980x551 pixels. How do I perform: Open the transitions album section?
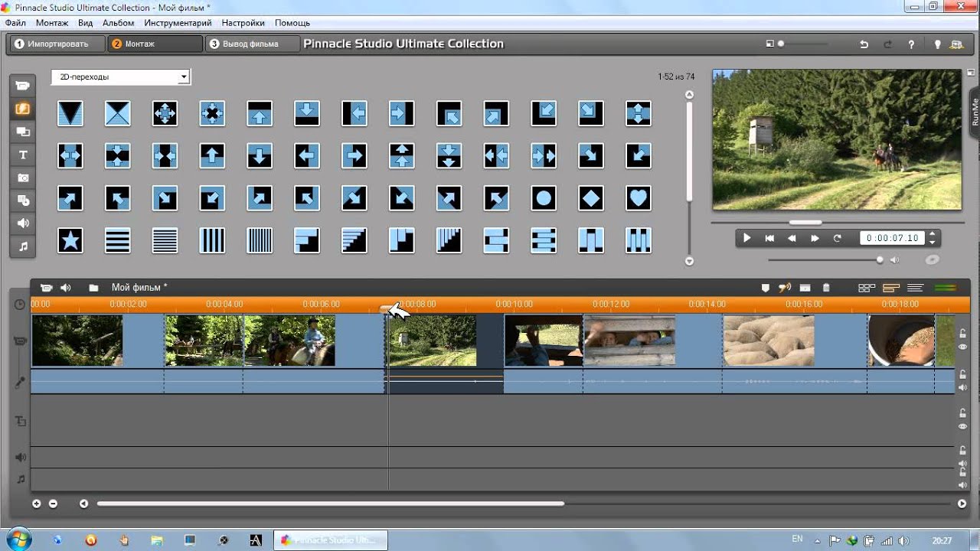tap(23, 109)
